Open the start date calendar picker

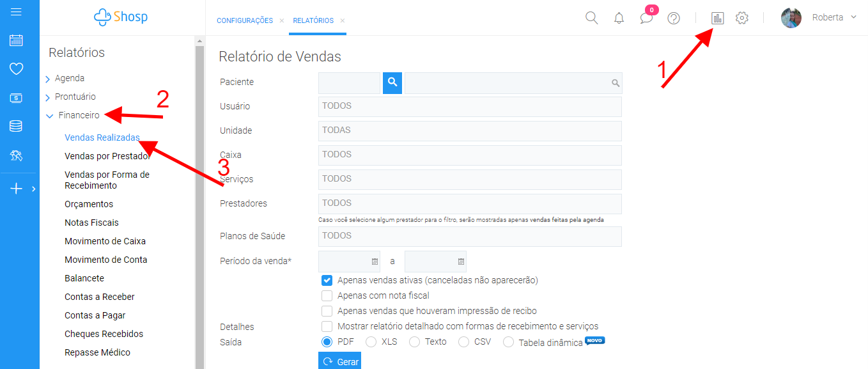pos(375,262)
